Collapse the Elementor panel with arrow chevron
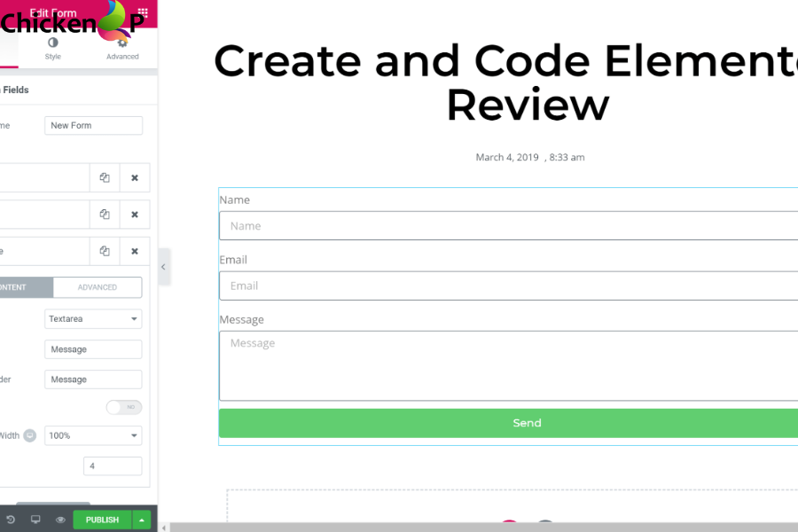Screen dimensions: 798x532 click(x=163, y=266)
